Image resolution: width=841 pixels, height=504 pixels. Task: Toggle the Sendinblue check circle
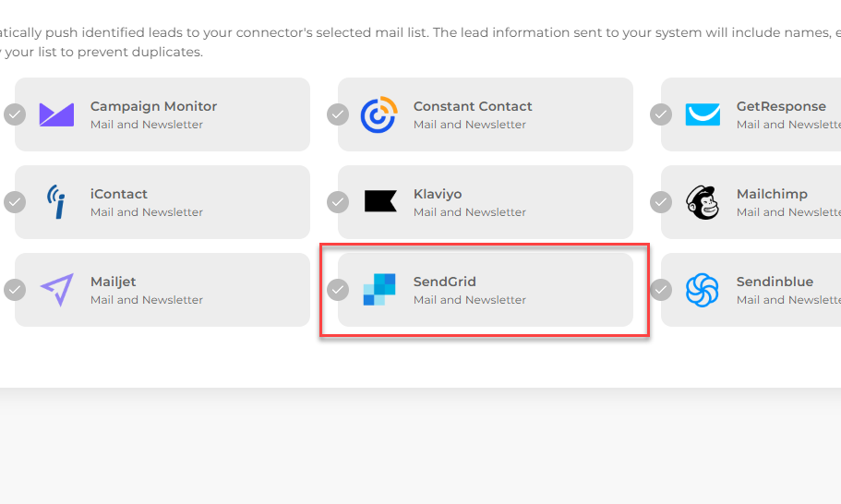pos(661,290)
